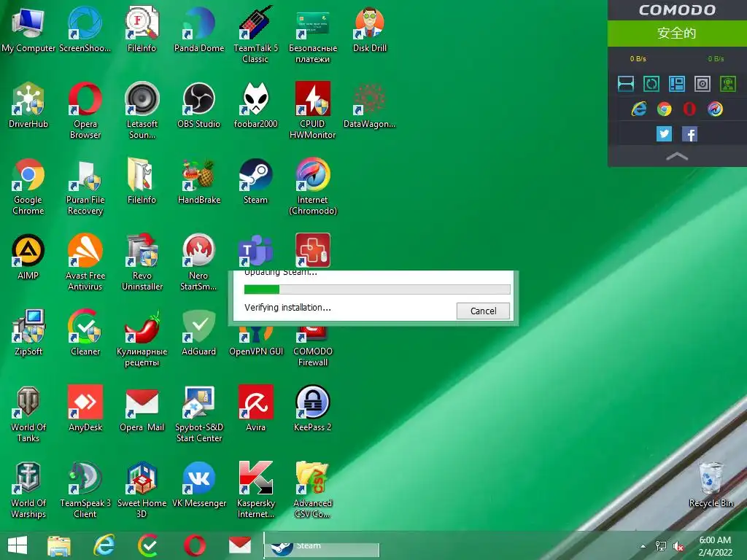Viewport: 747px width, 560px height.
Task: Open Chrome from COMODO widget
Action: click(664, 109)
